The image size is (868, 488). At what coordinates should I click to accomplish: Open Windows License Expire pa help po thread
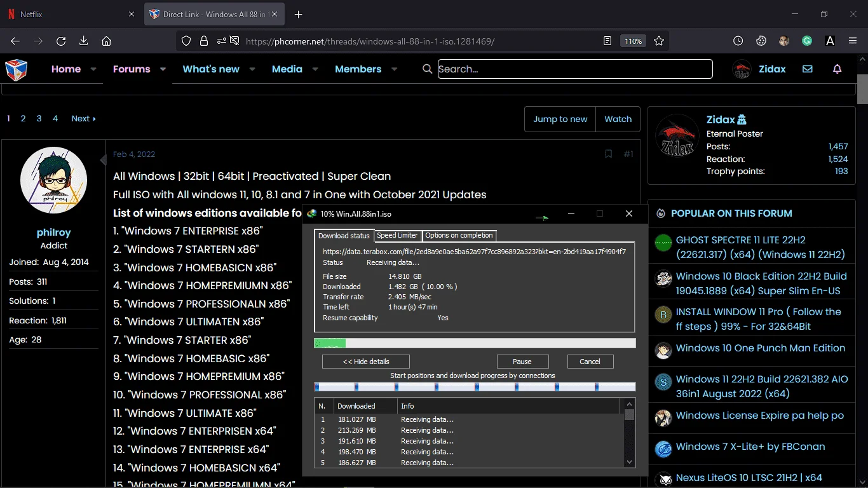tap(760, 416)
